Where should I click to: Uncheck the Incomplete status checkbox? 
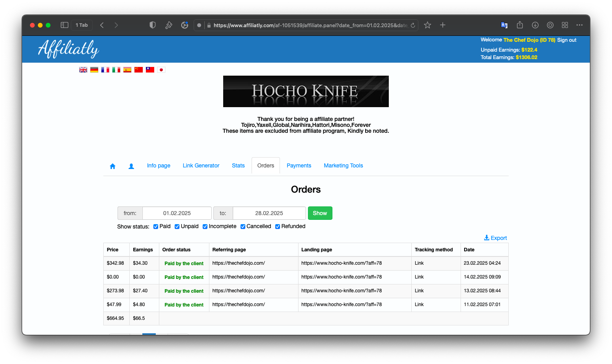(x=205, y=227)
